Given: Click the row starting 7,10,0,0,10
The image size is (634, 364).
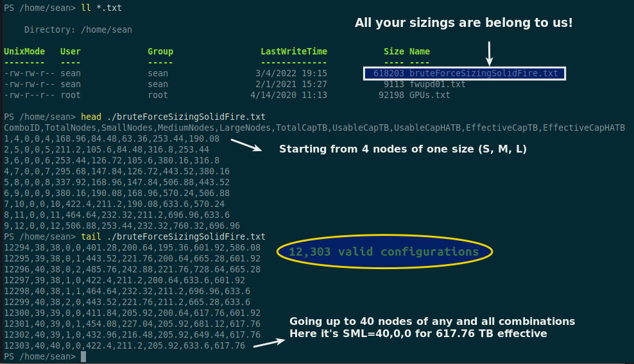Looking at the screenshot, I should coord(114,204).
